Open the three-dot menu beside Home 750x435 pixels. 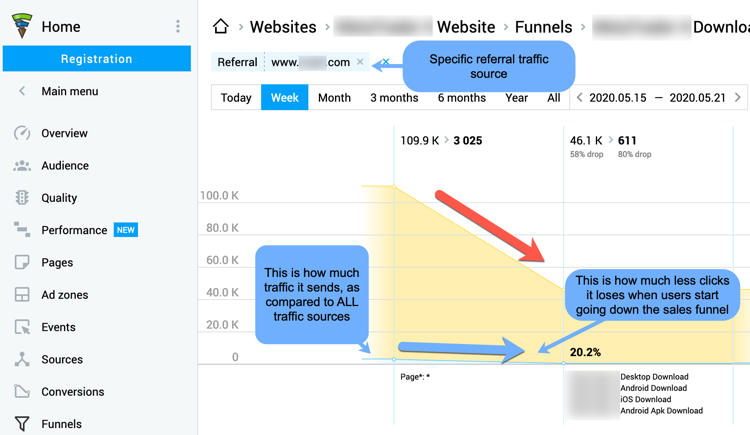[178, 26]
